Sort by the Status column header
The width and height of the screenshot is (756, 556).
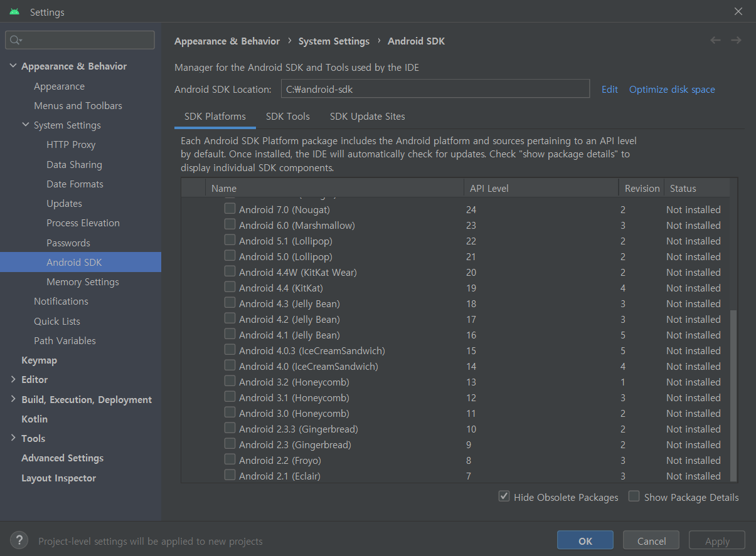point(697,188)
